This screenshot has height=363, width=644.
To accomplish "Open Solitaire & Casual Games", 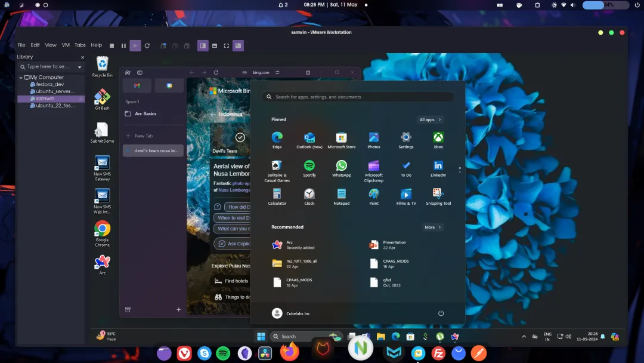I will [x=277, y=171].
